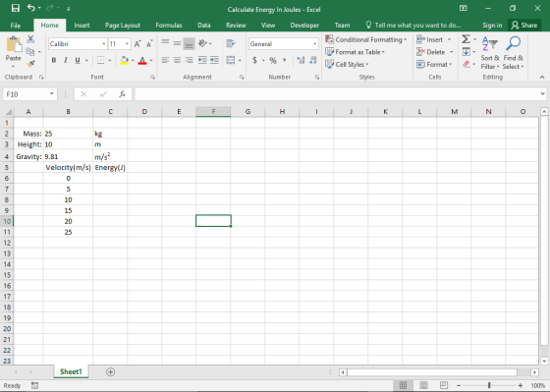
Task: Click the Cut scissors icon
Action: click(x=30, y=39)
